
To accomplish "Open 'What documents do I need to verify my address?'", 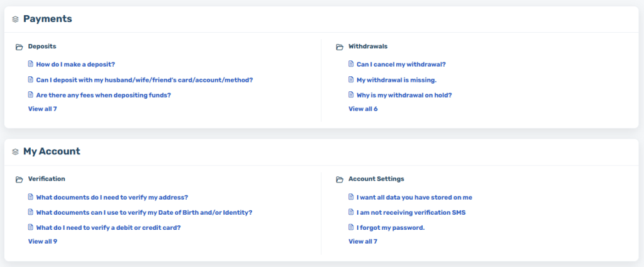I will (112, 197).
